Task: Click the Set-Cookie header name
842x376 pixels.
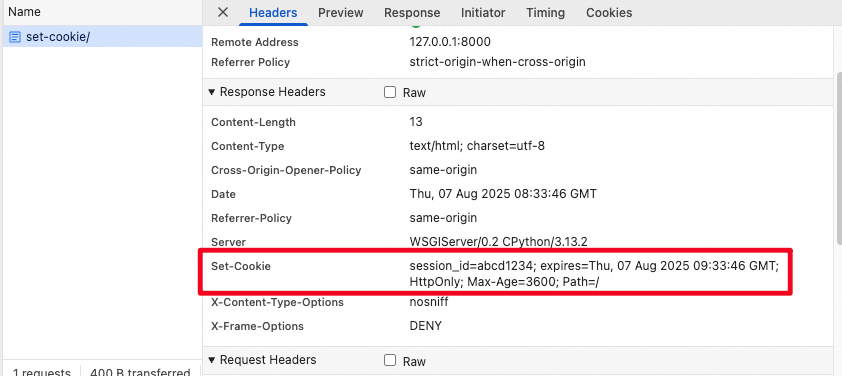Action: (x=241, y=266)
